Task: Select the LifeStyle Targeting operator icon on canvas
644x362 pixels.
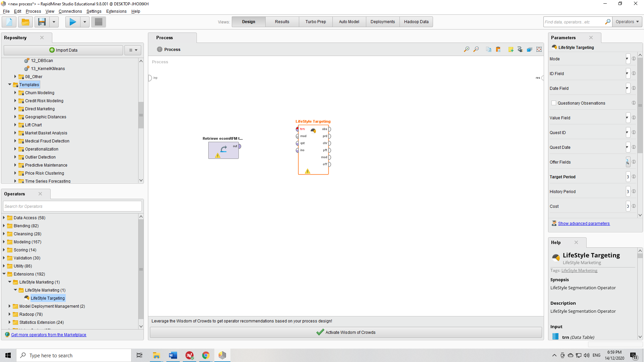Action: (x=313, y=131)
